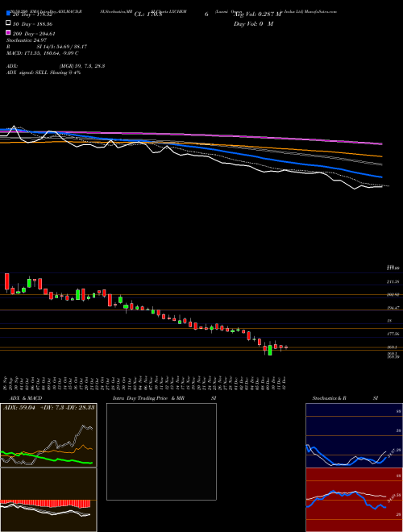Select the '200 Day = 204.61' legend text
The width and height of the screenshot is (403, 532).
coord(34,34)
